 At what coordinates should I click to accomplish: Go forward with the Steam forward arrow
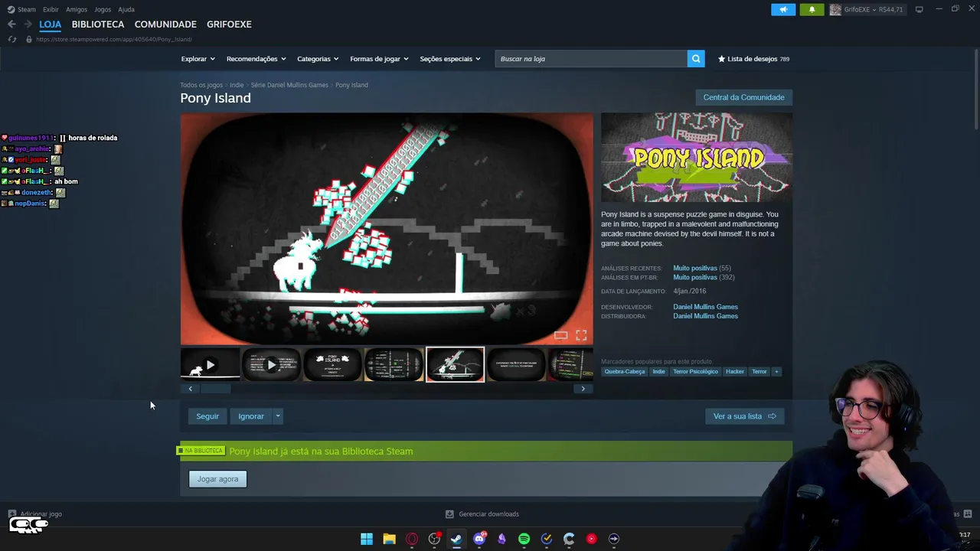[28, 24]
